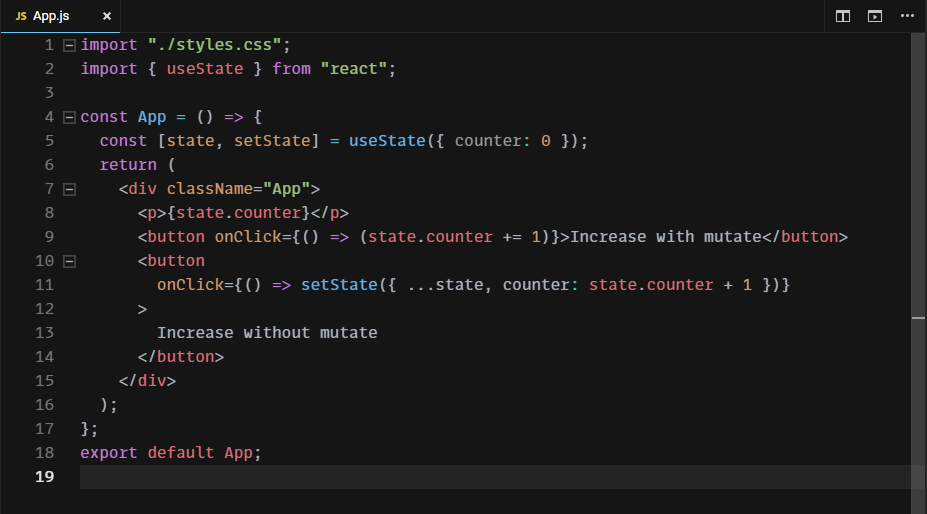Click className attribute on line 7

(x=209, y=189)
